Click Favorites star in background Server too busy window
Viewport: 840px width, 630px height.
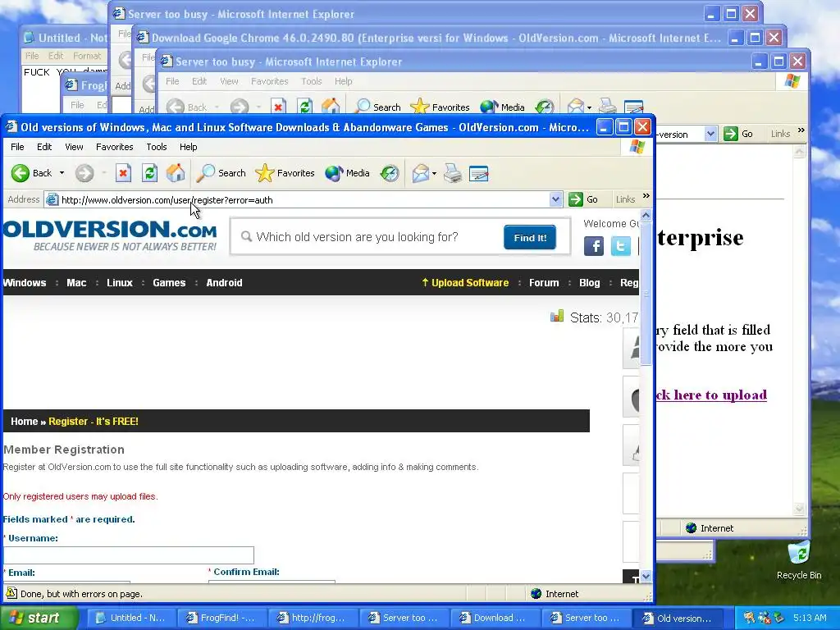coord(419,106)
